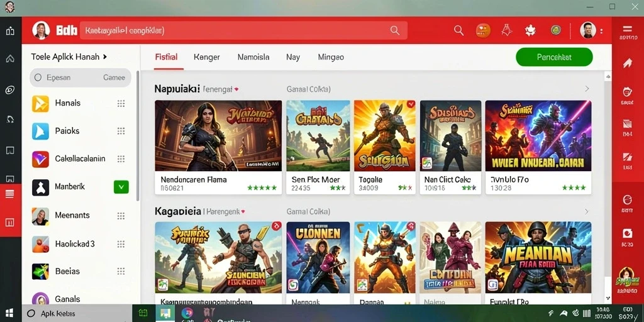Expand the Toele Aplick Hanah arrow
Screen dimensions: 644x322
105,57
